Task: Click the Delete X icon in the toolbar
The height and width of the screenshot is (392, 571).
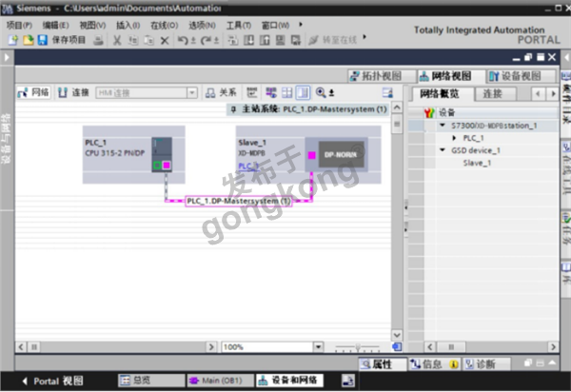Action: 165,40
